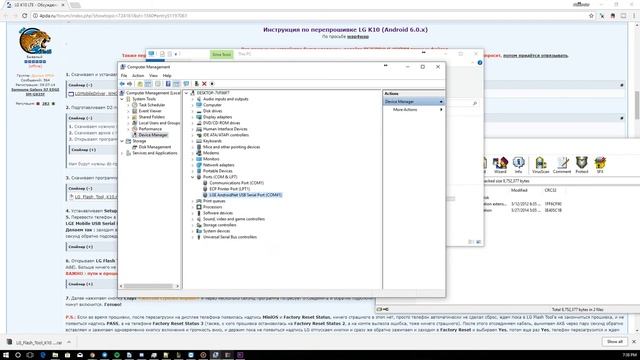Expand the Modems node
640x360 pixels.
pos(193,153)
